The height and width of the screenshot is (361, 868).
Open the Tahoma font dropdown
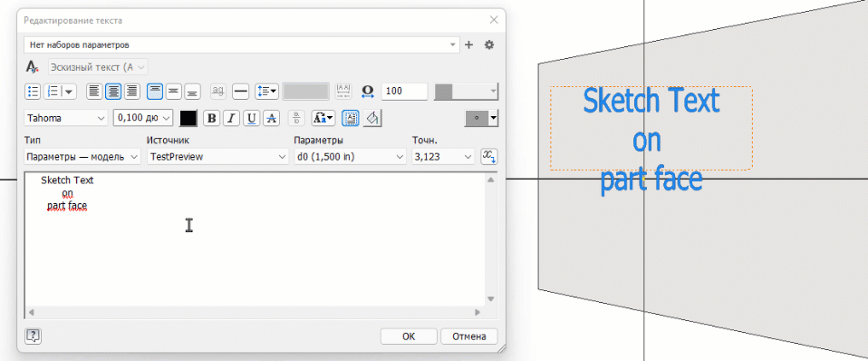coord(66,118)
